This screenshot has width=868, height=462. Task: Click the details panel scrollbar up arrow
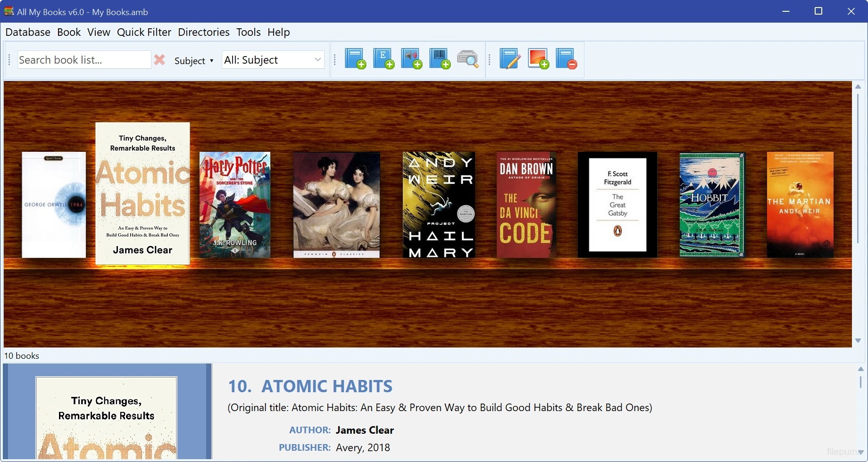[861, 369]
